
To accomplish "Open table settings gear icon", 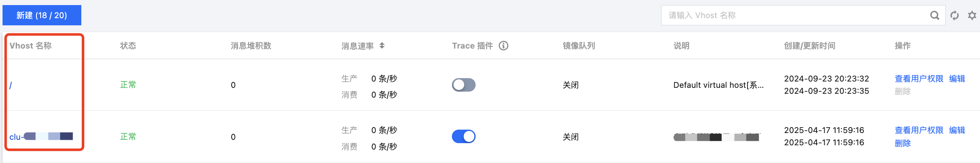I will (972, 16).
